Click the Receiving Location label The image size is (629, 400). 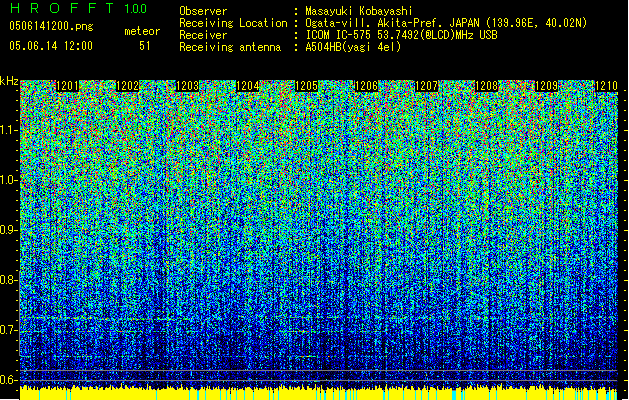click(x=233, y=23)
